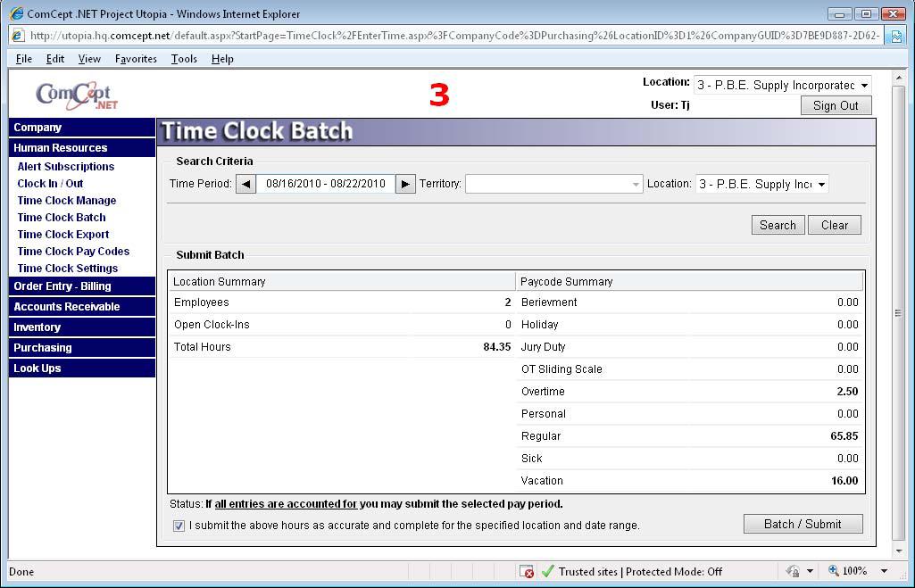Click the next time period arrow
915x588 pixels.
[405, 184]
